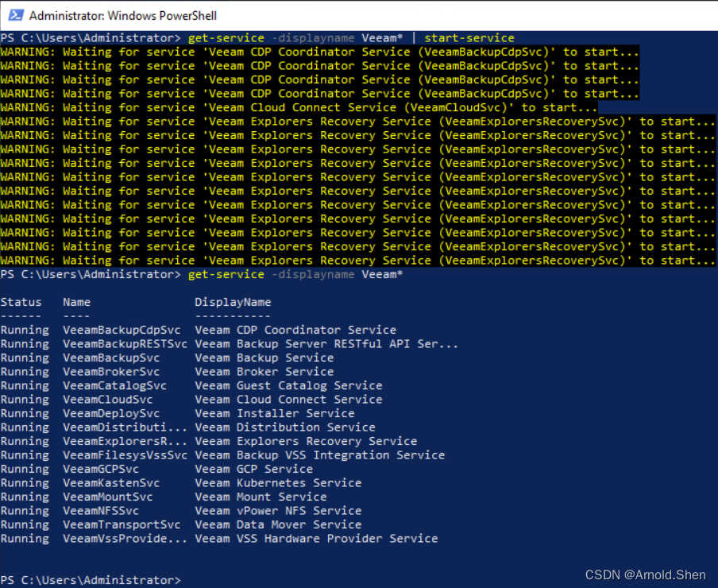Select the VeeamBackupRESTSvc service name
Image resolution: width=718 pixels, height=588 pixels.
tap(125, 344)
